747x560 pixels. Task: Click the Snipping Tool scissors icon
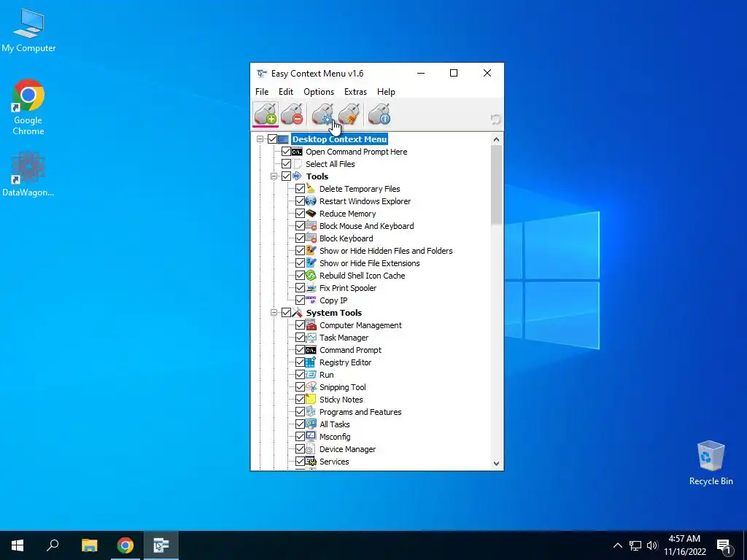click(311, 386)
